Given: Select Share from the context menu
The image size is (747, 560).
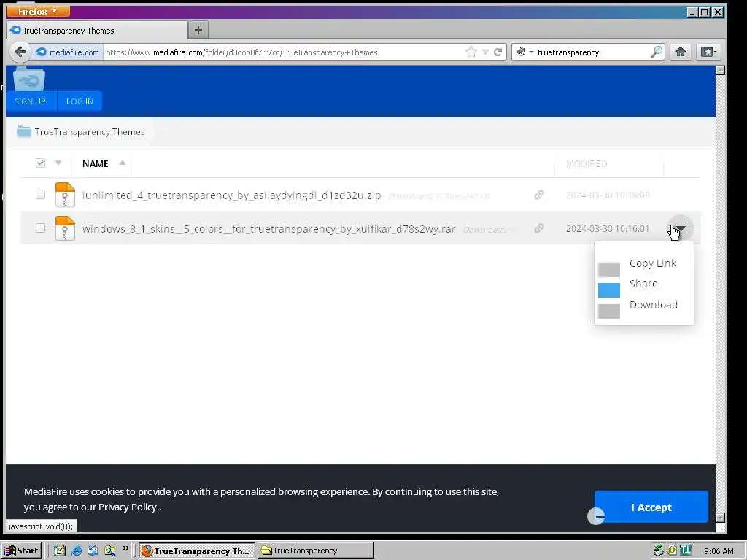Looking at the screenshot, I should click(x=643, y=284).
